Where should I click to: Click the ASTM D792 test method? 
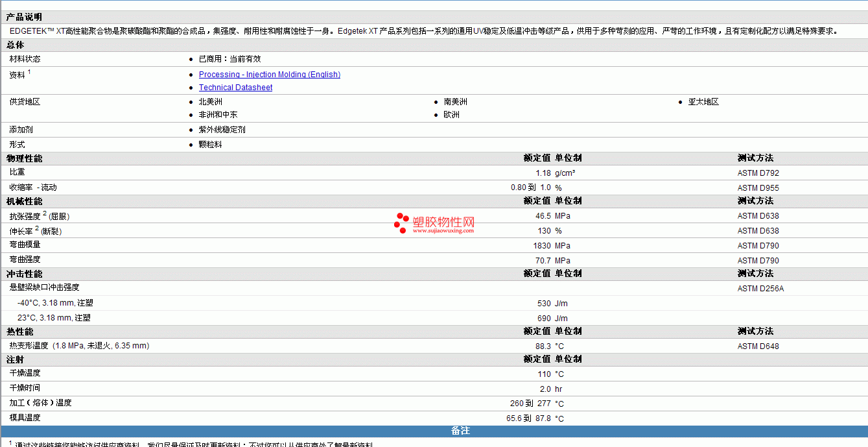click(x=758, y=173)
